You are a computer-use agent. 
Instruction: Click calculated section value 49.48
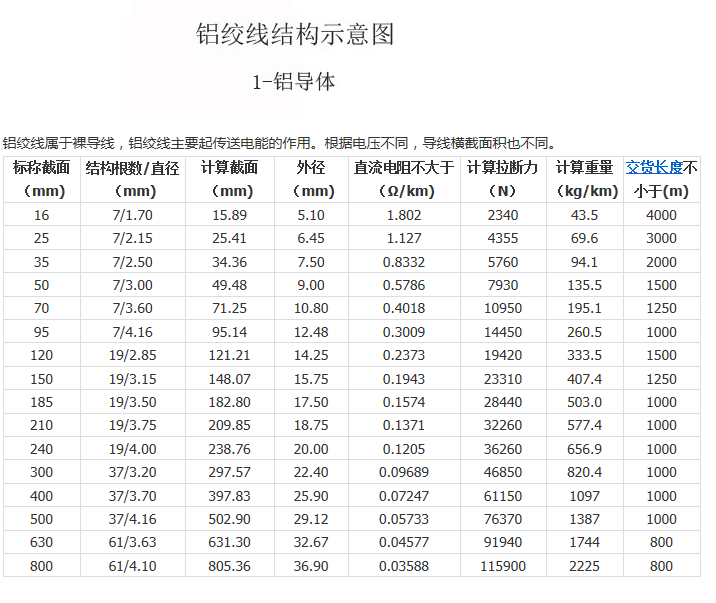[230, 285]
